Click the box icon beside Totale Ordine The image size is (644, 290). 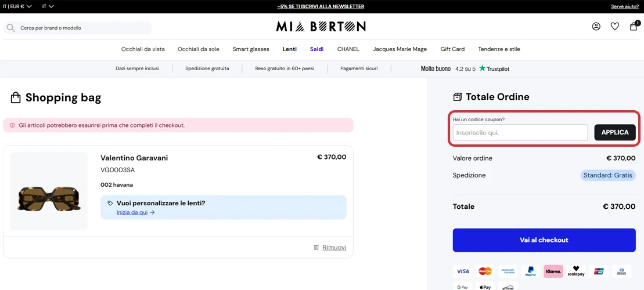point(457,97)
